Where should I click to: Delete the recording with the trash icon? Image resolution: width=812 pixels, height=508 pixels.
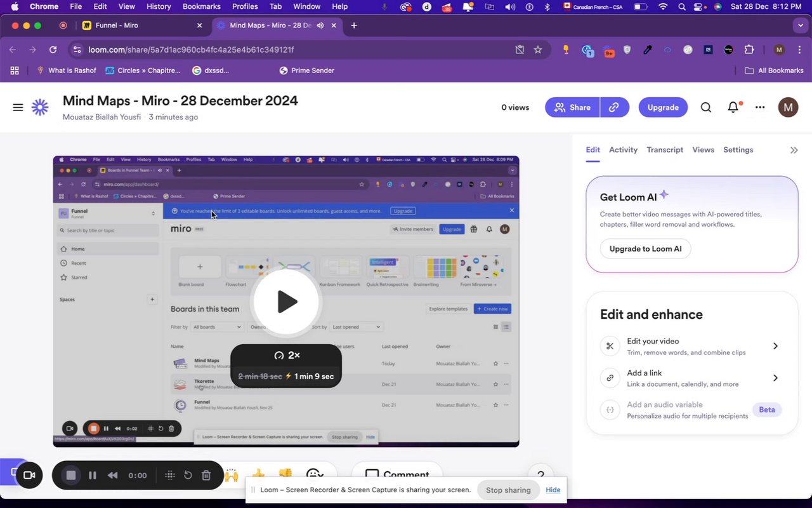tap(206, 475)
